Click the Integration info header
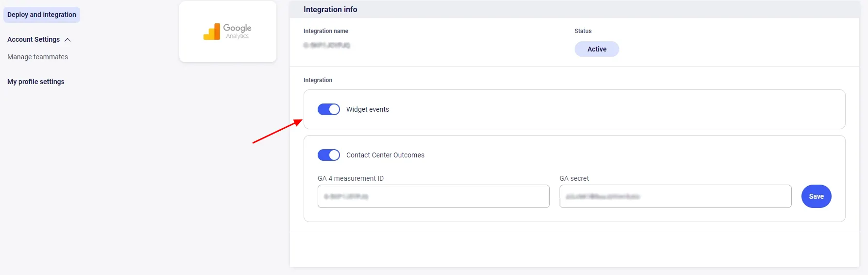Viewport: 868px width, 275px height. pyautogui.click(x=330, y=9)
